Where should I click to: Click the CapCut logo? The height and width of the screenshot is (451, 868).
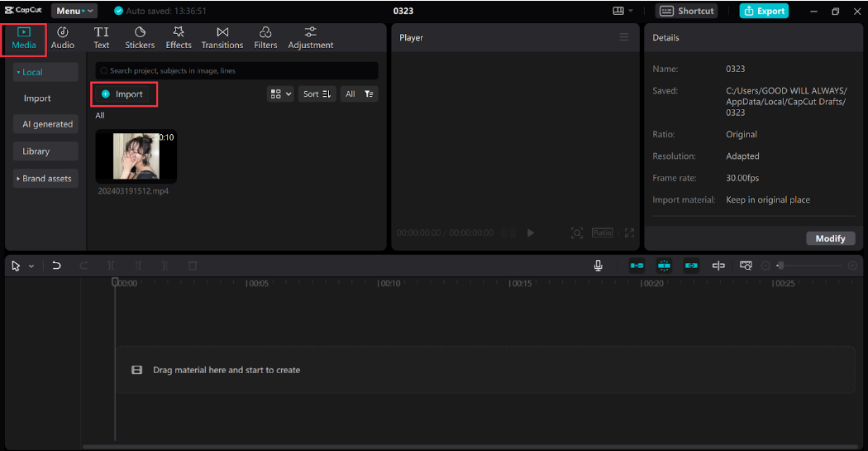23,11
